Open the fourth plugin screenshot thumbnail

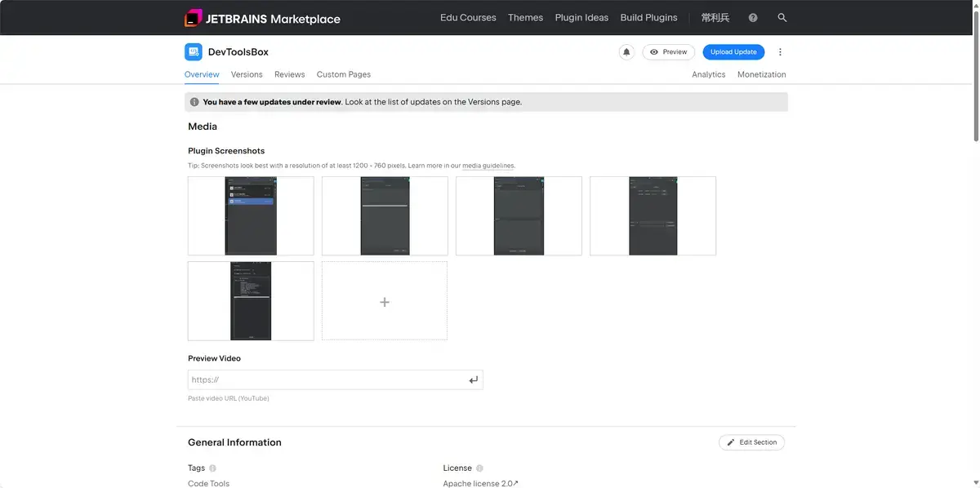653,216
